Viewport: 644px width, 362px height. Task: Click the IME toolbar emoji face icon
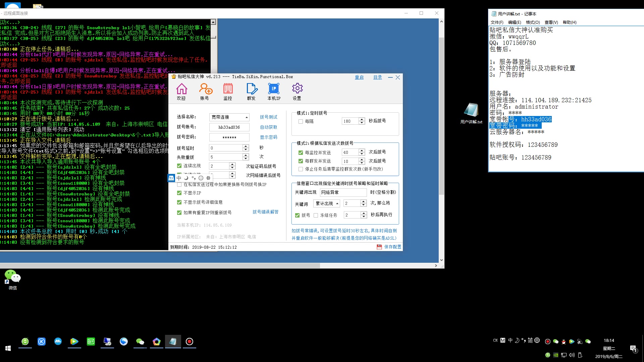201,178
